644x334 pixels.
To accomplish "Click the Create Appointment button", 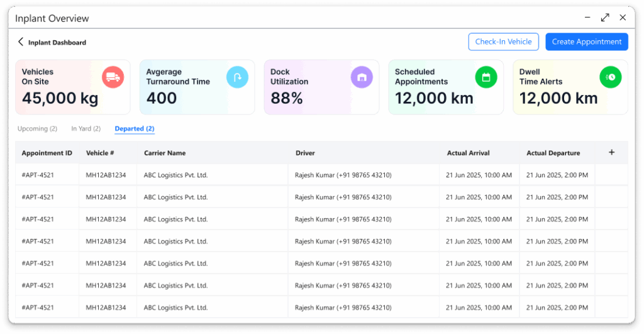I will pos(586,42).
